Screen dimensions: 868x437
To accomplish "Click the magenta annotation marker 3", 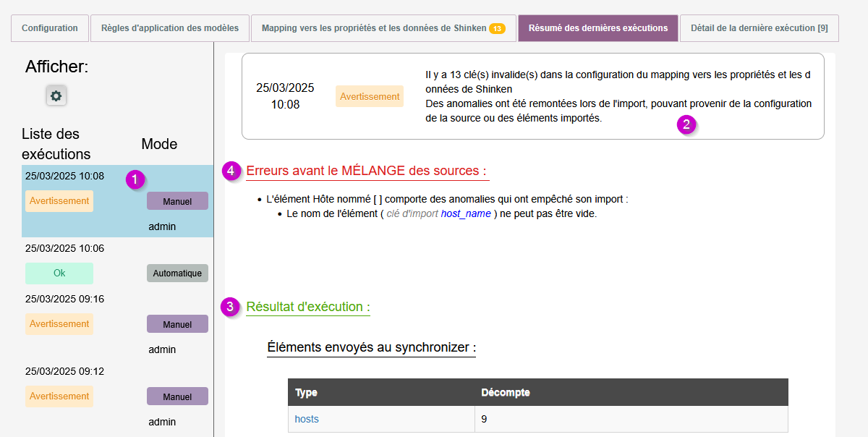I will point(230,307).
